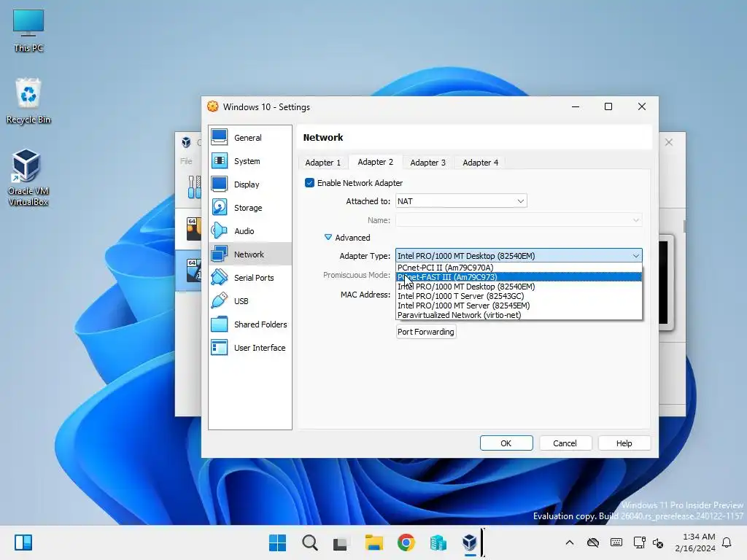Open the General settings icon
747x560 pixels.
(219, 138)
